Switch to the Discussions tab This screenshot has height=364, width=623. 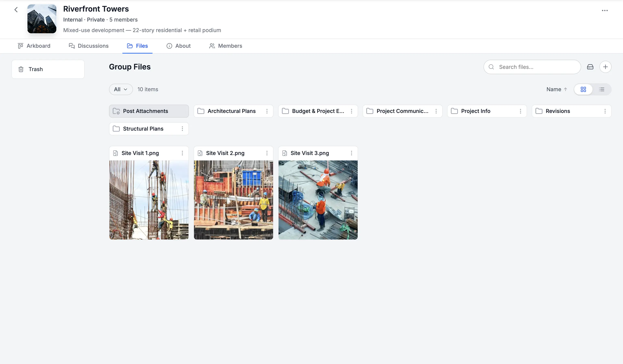(x=88, y=46)
